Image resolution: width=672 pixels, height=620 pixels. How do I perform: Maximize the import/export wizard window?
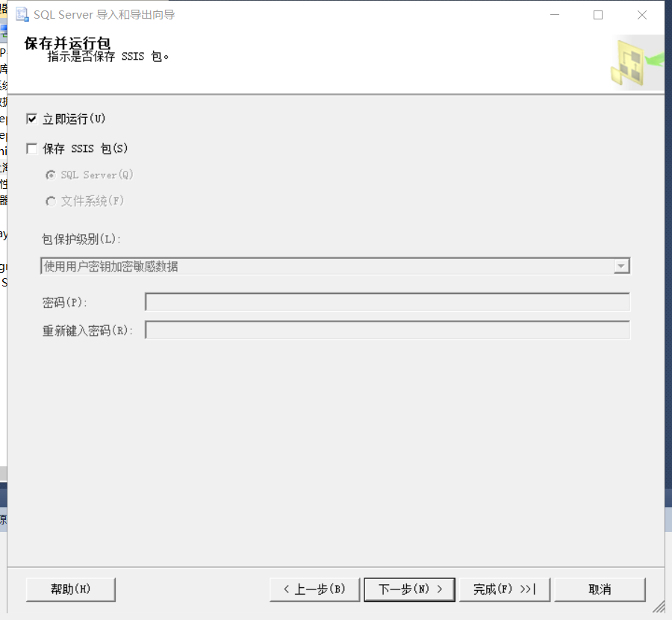click(598, 15)
